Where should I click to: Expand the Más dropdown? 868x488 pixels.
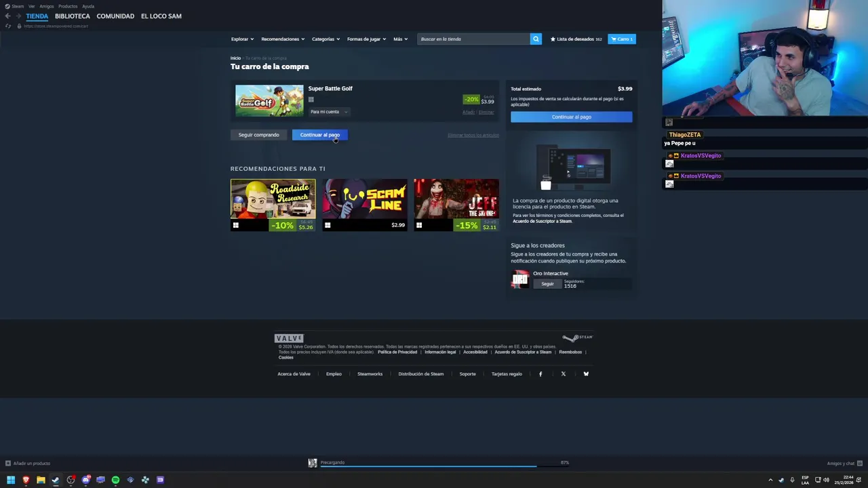point(400,39)
